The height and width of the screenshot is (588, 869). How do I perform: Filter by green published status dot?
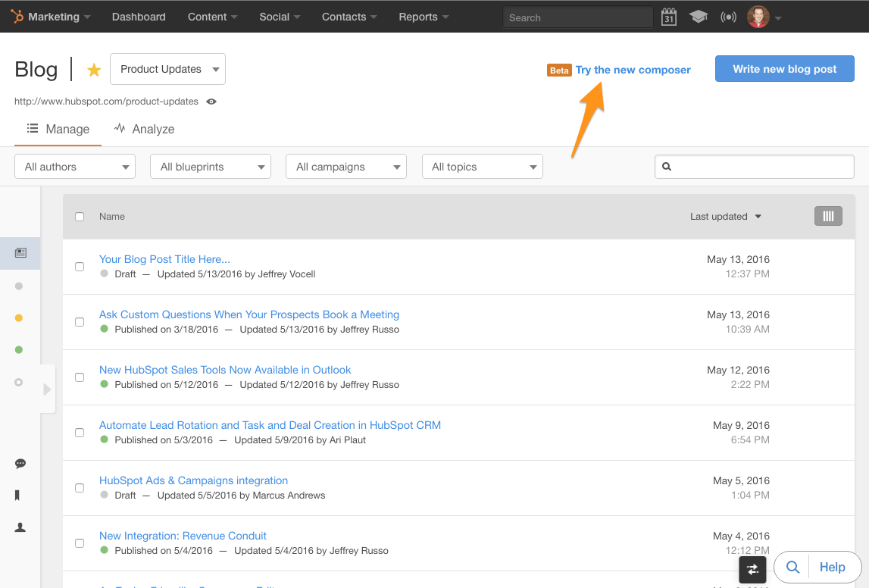point(19,350)
